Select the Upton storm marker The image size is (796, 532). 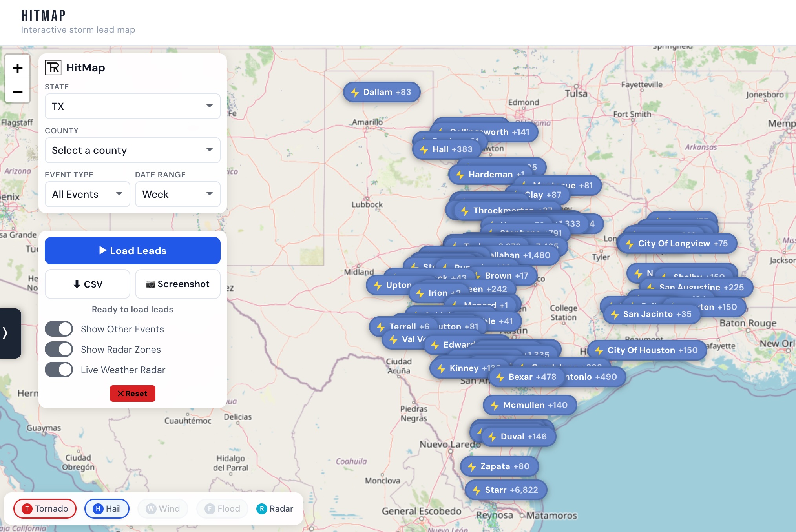coord(393,285)
